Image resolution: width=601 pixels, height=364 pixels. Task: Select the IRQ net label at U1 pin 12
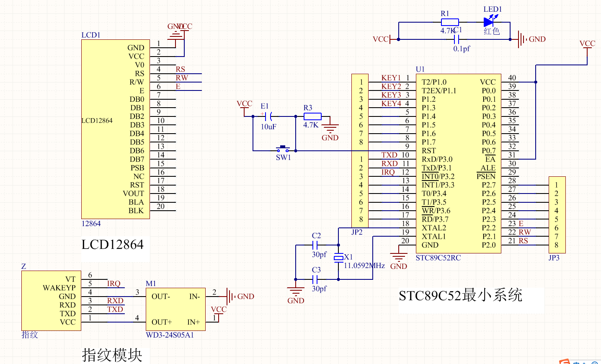click(388, 172)
